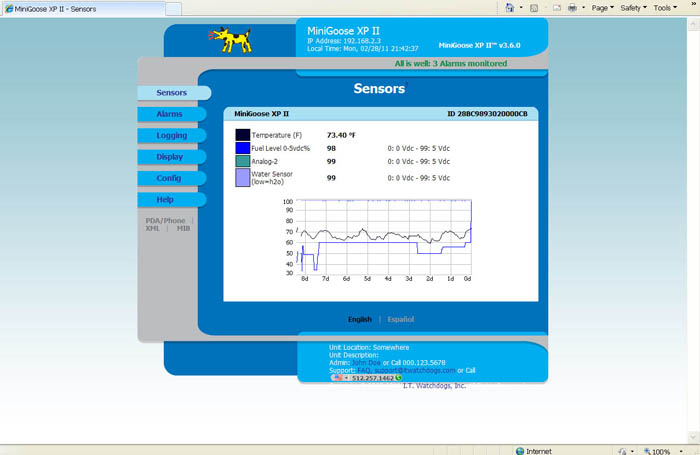Open the MIB file link

[183, 228]
